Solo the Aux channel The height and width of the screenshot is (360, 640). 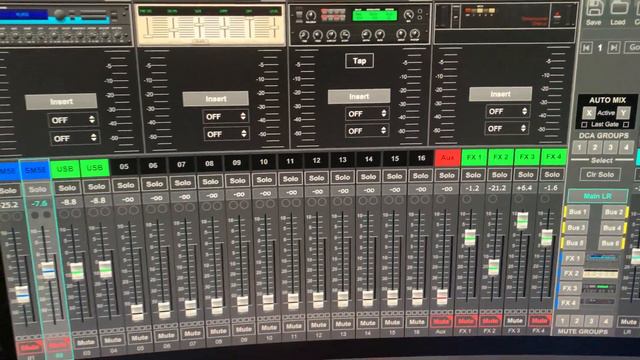447,176
